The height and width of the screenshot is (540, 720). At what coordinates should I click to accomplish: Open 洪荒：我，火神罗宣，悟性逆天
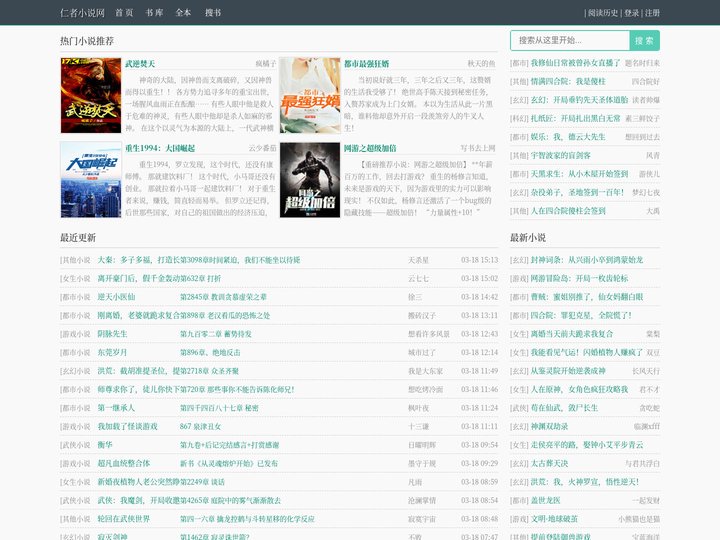point(585,482)
